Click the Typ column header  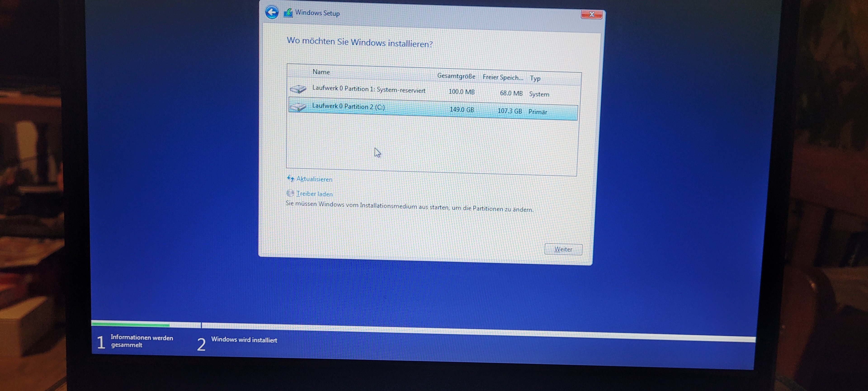[535, 78]
